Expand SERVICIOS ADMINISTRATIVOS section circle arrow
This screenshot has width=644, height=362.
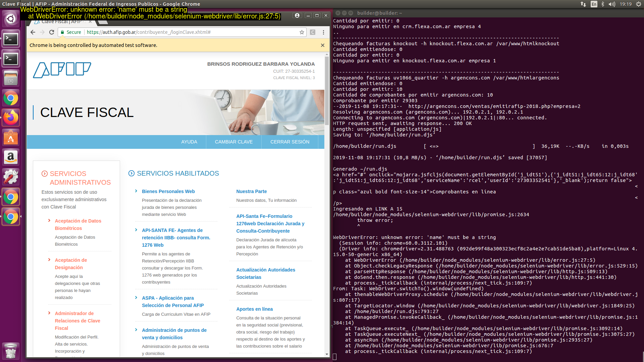[x=45, y=174]
